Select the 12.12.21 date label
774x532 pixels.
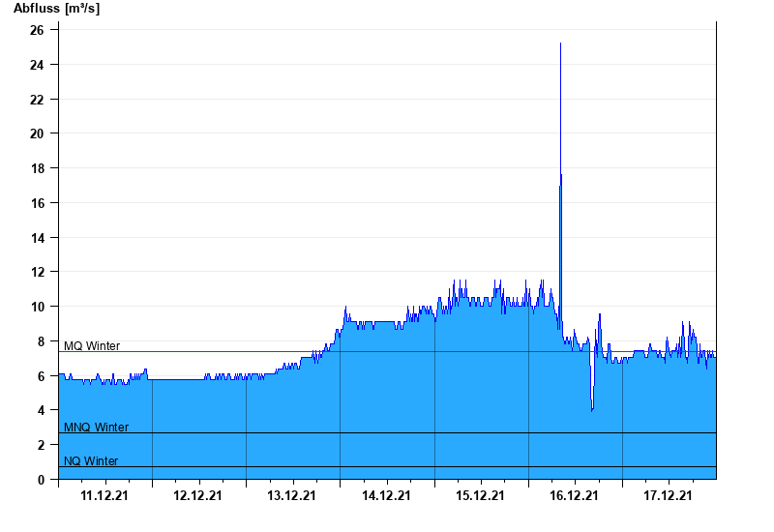coord(198,495)
